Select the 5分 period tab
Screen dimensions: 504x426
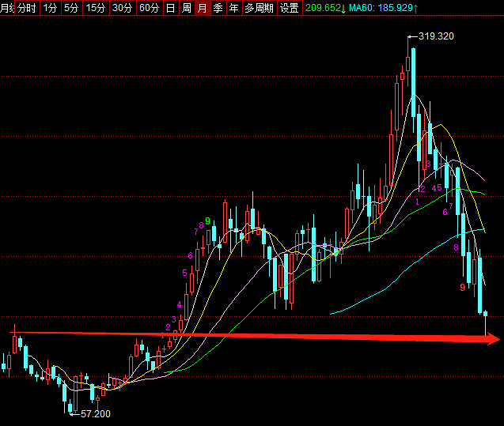(x=71, y=8)
